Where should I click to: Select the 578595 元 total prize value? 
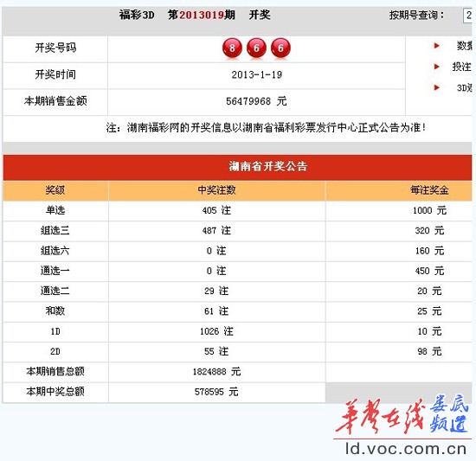pos(216,392)
